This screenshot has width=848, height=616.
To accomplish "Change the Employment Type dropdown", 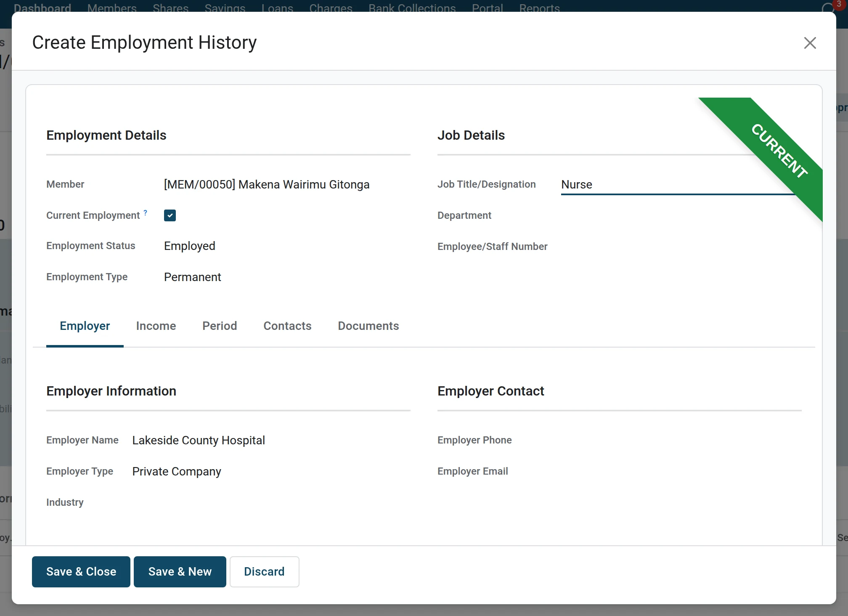I will [x=287, y=277].
